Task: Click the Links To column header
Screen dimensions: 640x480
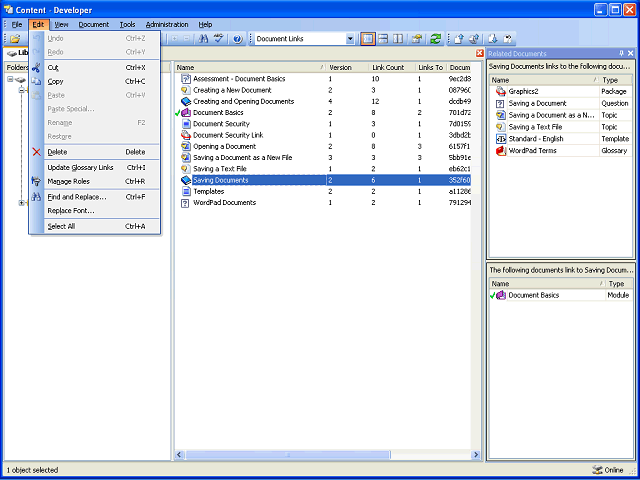Action: (431, 67)
